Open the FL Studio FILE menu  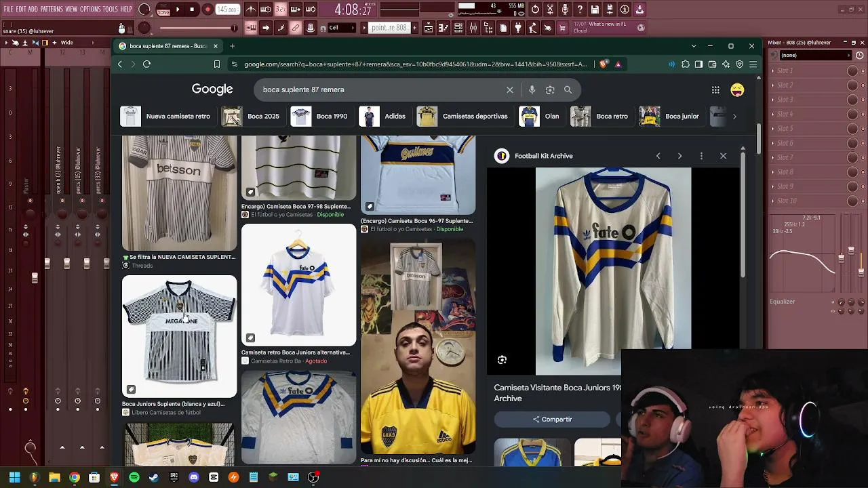point(8,9)
